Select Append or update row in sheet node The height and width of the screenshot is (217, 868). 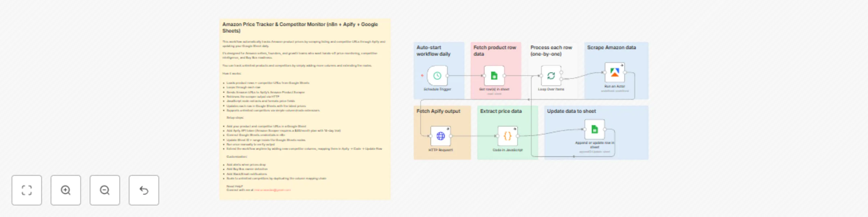coord(595,129)
